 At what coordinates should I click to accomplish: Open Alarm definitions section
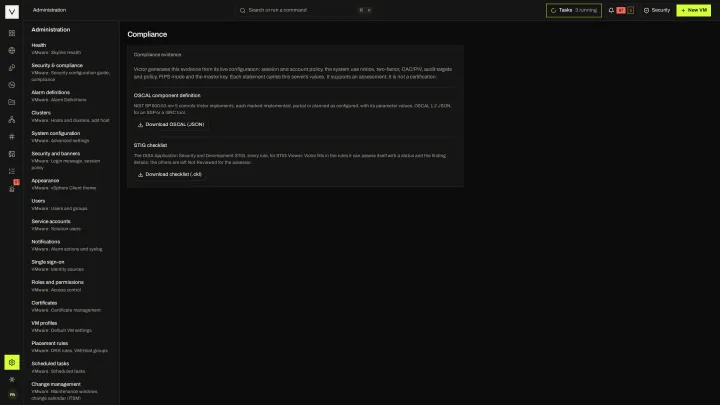click(71, 96)
